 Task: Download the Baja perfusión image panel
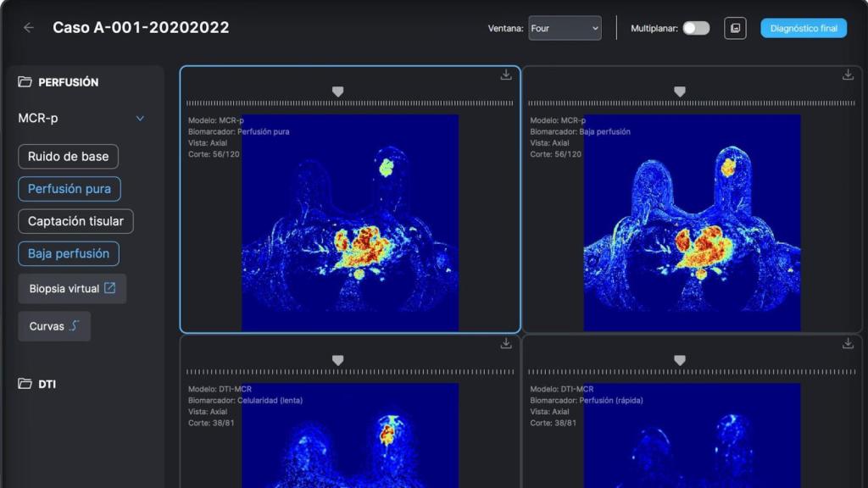click(848, 75)
